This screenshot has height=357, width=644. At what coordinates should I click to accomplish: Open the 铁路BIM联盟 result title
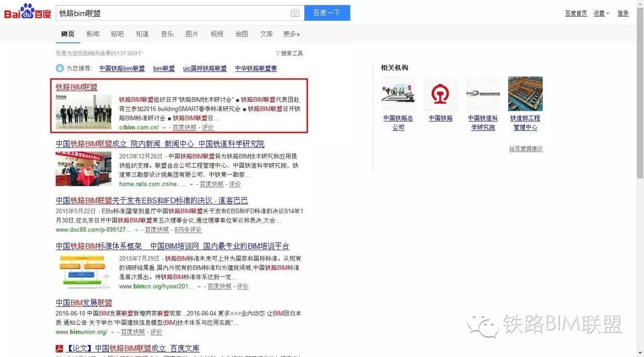[76, 87]
